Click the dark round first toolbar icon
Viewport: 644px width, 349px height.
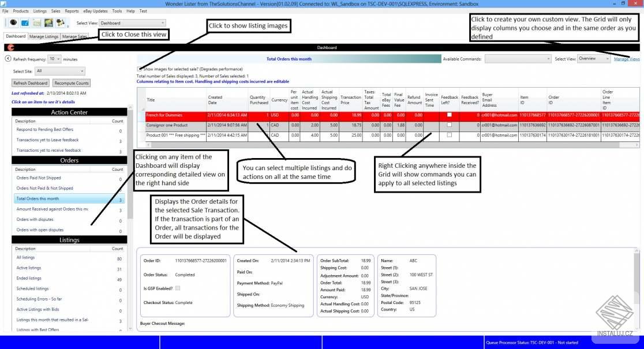13,22
